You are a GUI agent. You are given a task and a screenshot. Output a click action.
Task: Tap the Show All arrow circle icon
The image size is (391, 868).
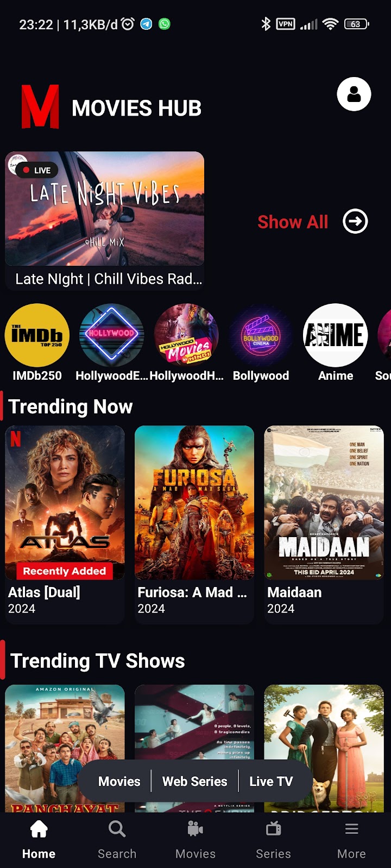pos(355,221)
